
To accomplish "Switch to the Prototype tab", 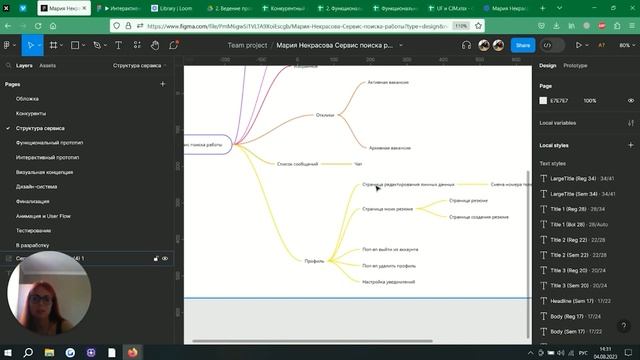I will 575,65.
